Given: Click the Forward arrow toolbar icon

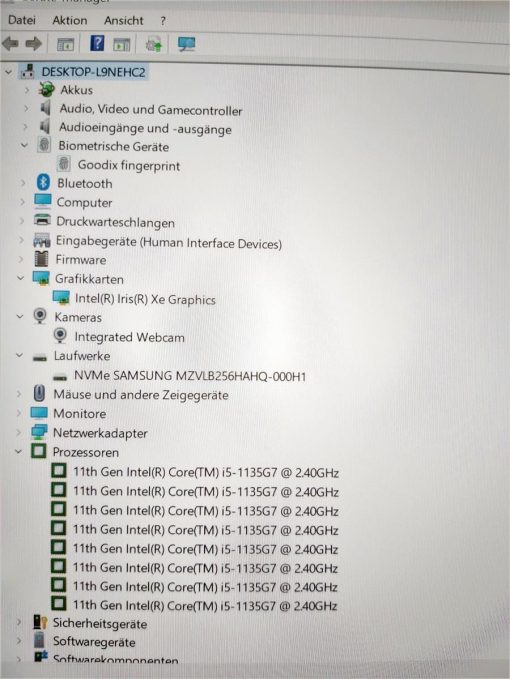Looking at the screenshot, I should (x=33, y=43).
